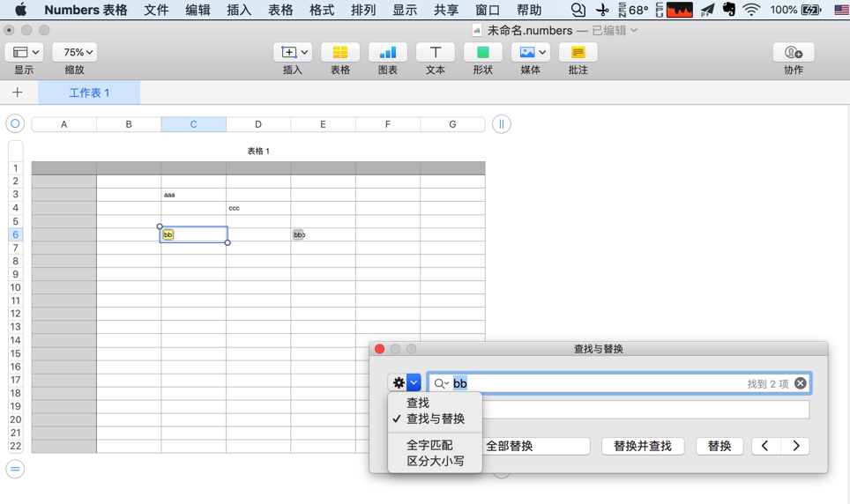Close the 查找与替换 window
Image resolution: width=850 pixels, height=504 pixels.
(379, 349)
